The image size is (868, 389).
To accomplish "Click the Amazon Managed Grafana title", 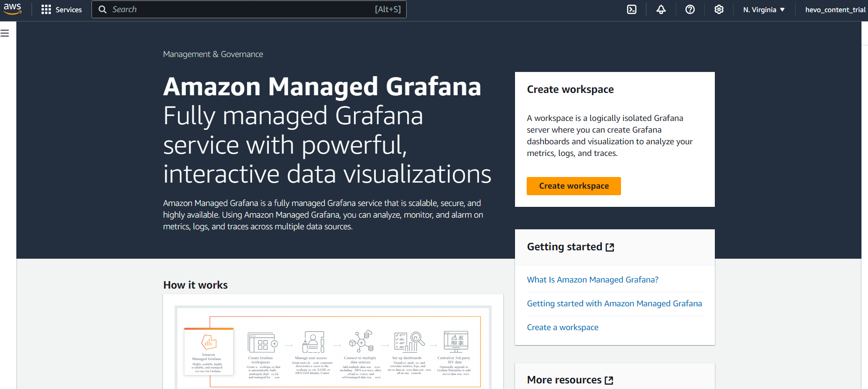I will click(322, 86).
